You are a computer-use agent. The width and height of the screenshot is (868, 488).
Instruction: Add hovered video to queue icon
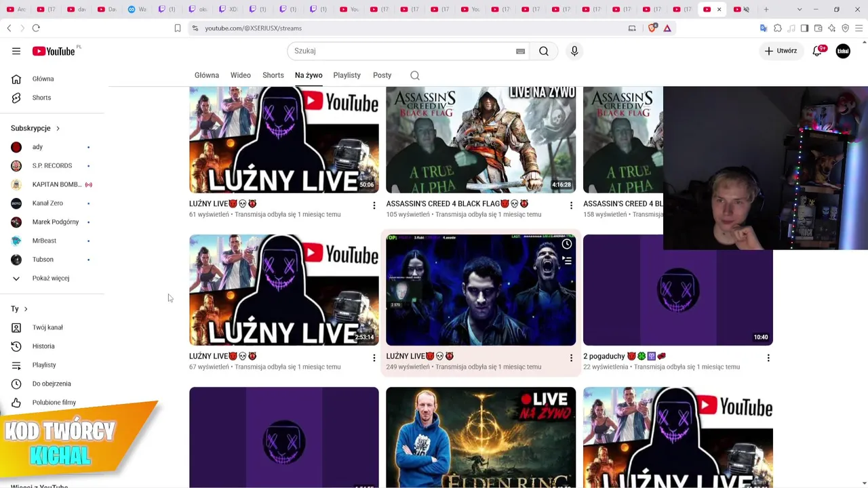pos(567,260)
